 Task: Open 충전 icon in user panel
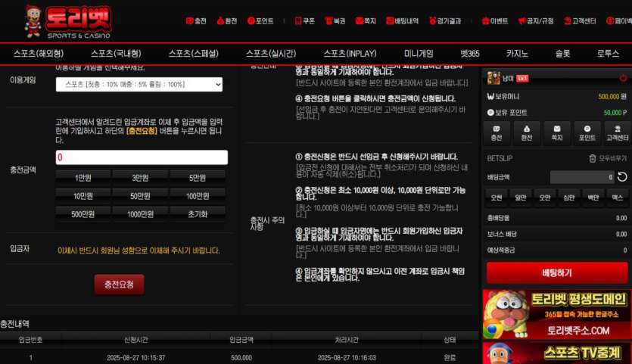click(497, 132)
